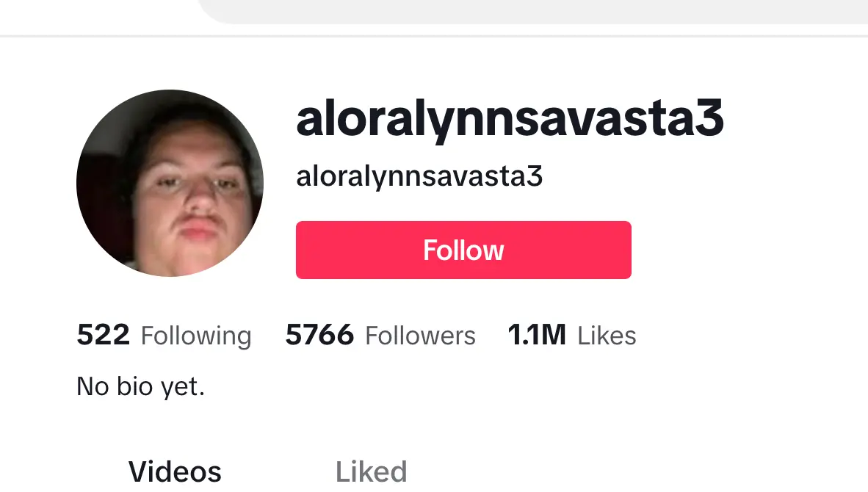Click the bold 1.1M figure
The image size is (868, 492).
point(537,336)
